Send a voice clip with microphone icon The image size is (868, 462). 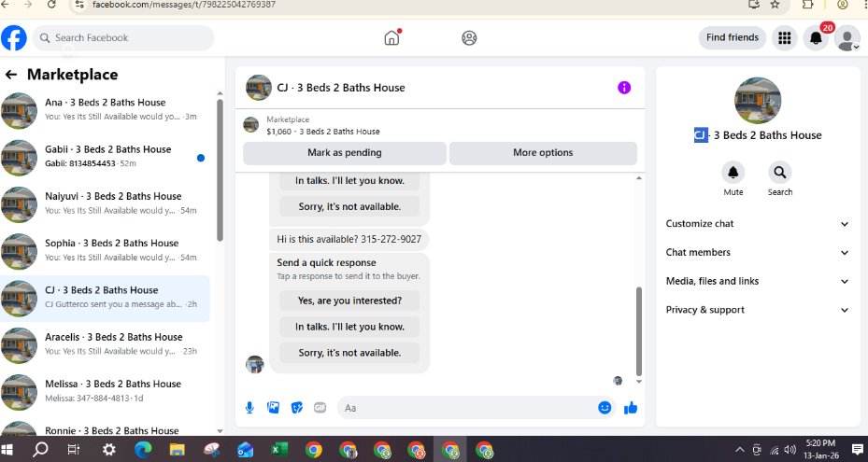coord(249,408)
